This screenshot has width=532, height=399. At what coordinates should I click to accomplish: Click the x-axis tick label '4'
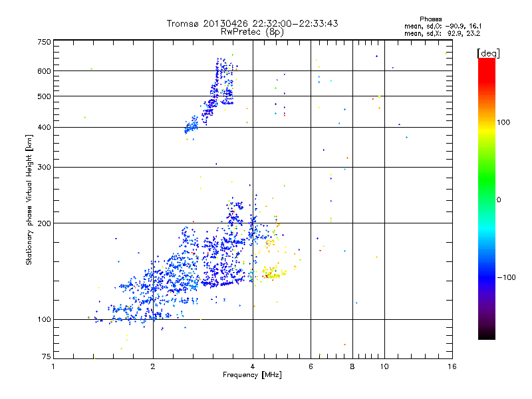coord(253,366)
